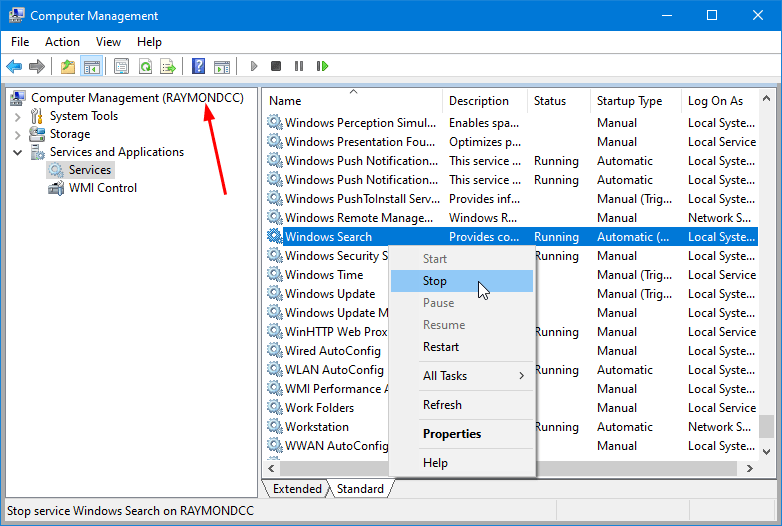Click the Storage drive icon in tree
The image size is (782, 526).
(37, 134)
